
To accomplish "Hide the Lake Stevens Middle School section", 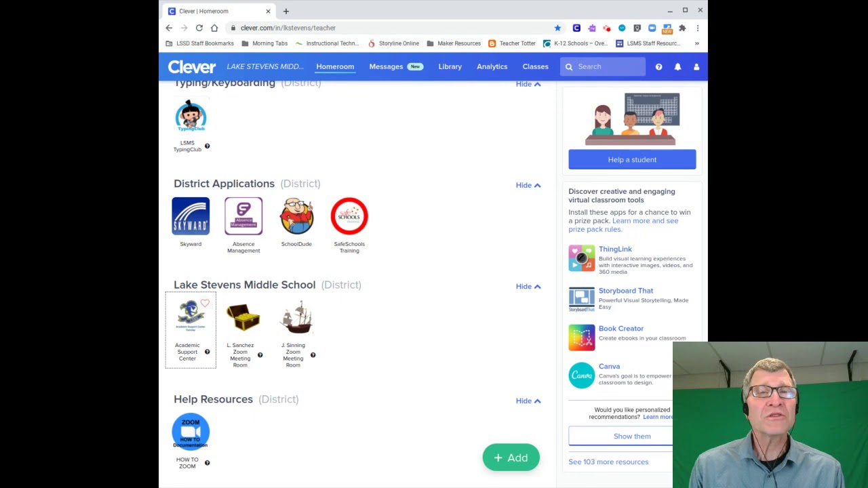I will tap(528, 286).
